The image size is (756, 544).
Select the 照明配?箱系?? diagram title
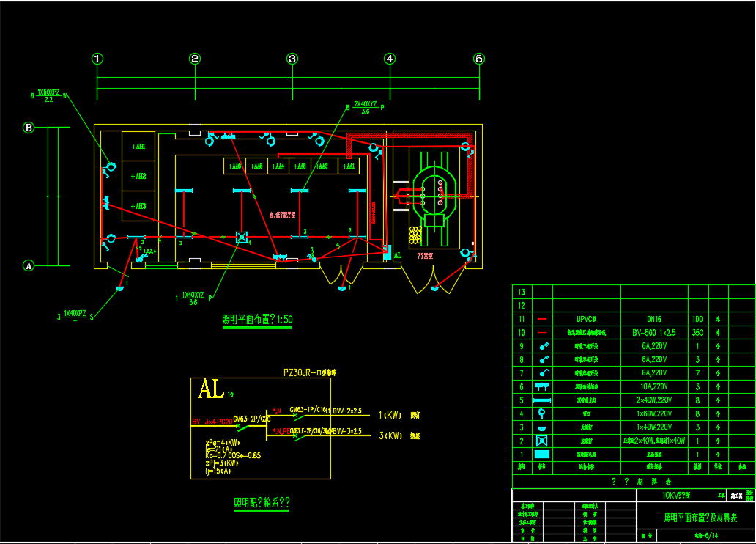262,502
